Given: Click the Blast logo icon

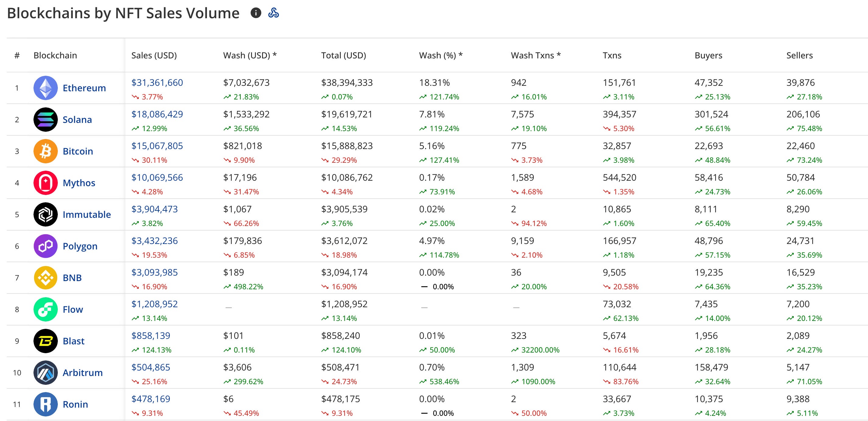Looking at the screenshot, I should (45, 341).
